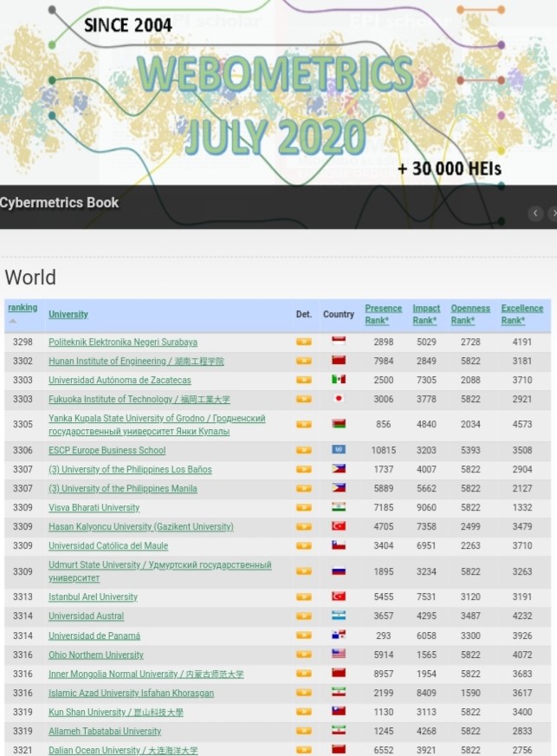This screenshot has width=557, height=756.
Task: Open University of the Philippines Manila link
Action: click(123, 488)
